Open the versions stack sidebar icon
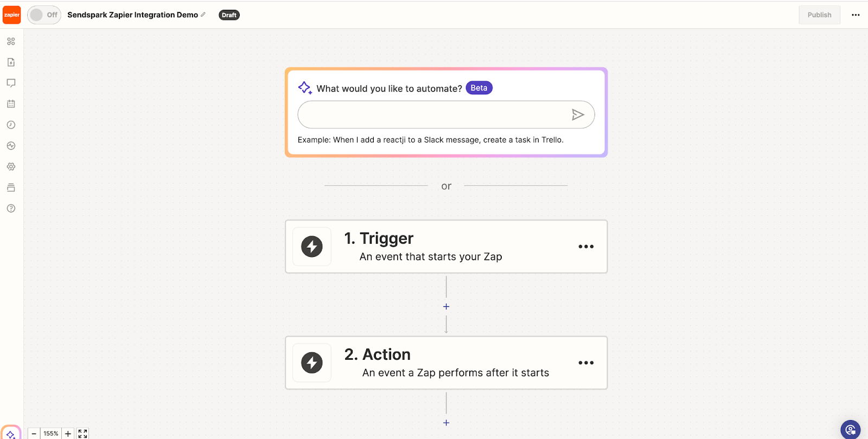This screenshot has width=868, height=439. pos(11,188)
